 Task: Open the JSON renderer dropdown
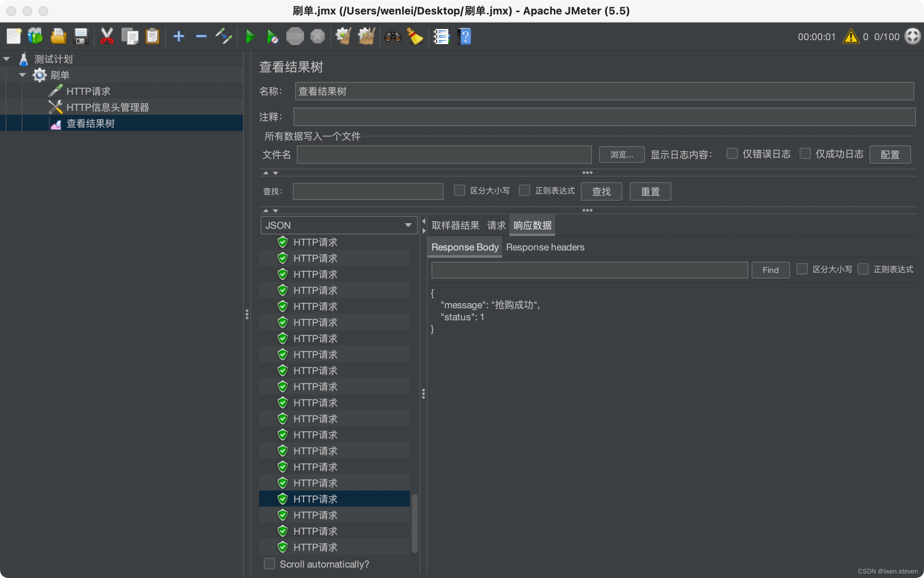339,225
